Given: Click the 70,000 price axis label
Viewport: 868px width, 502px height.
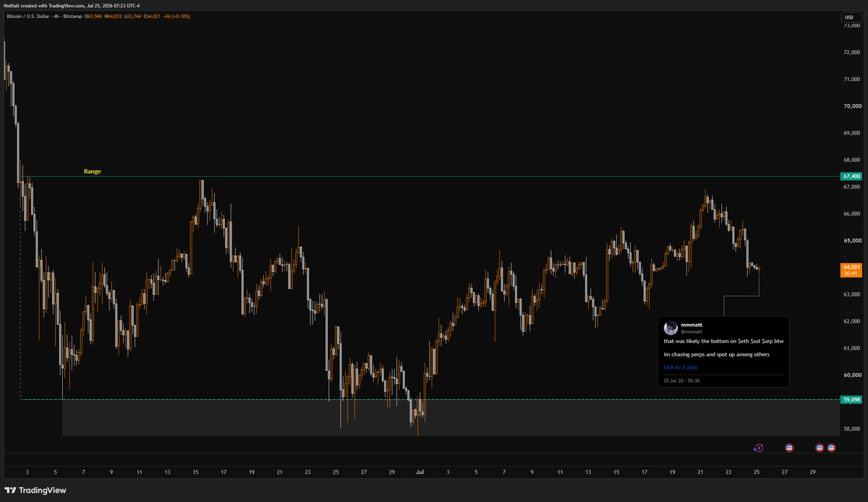Looking at the screenshot, I should point(851,106).
